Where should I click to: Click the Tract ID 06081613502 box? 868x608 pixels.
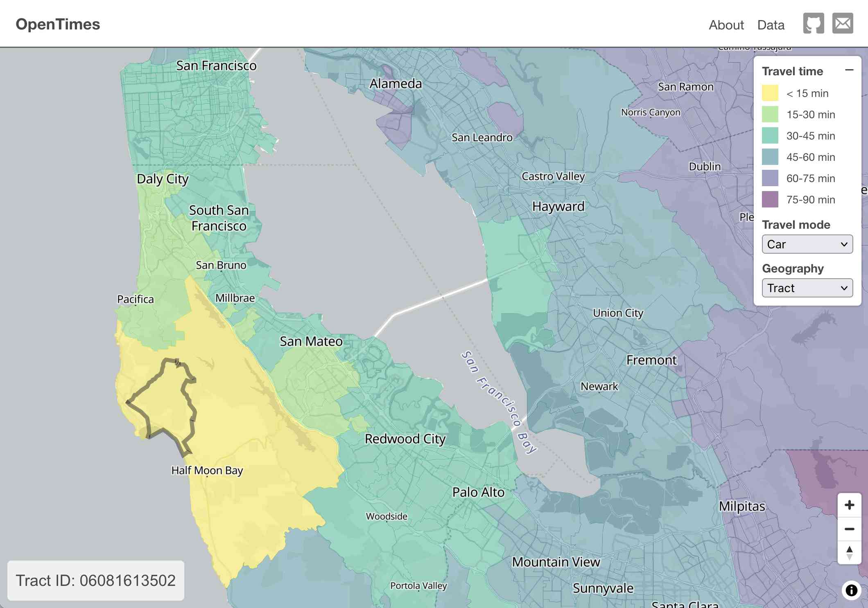(96, 581)
